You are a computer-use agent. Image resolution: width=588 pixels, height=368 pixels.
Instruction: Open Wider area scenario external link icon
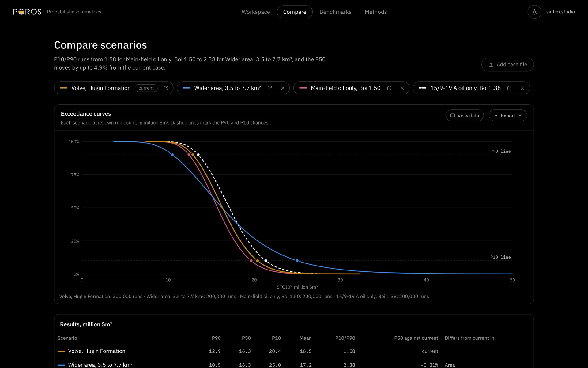[x=269, y=88]
